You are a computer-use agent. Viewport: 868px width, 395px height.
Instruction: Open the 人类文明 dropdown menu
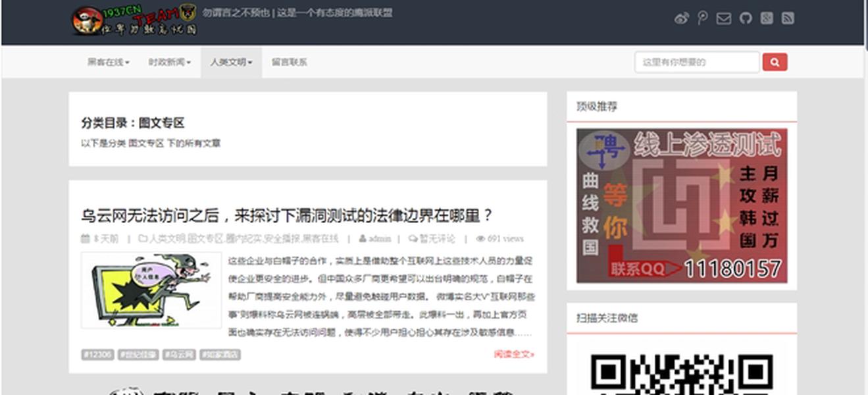tap(231, 63)
